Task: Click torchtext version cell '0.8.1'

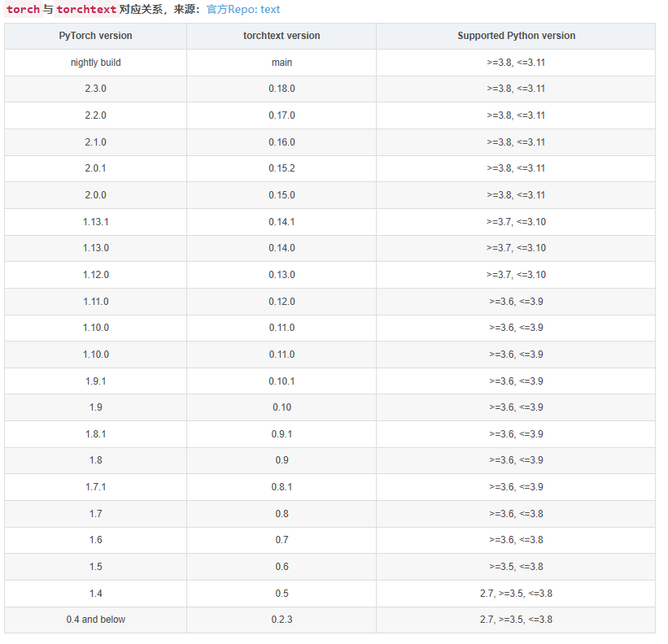Action: click(x=282, y=487)
